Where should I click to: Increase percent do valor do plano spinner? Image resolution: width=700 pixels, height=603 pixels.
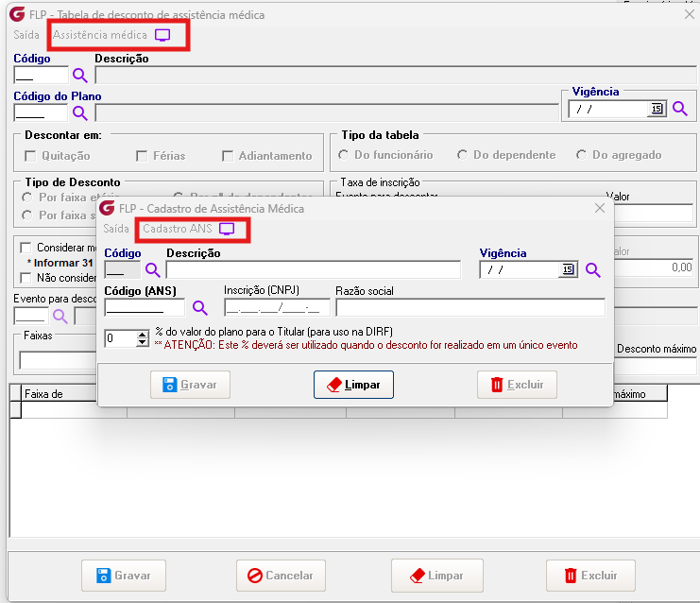(x=143, y=334)
